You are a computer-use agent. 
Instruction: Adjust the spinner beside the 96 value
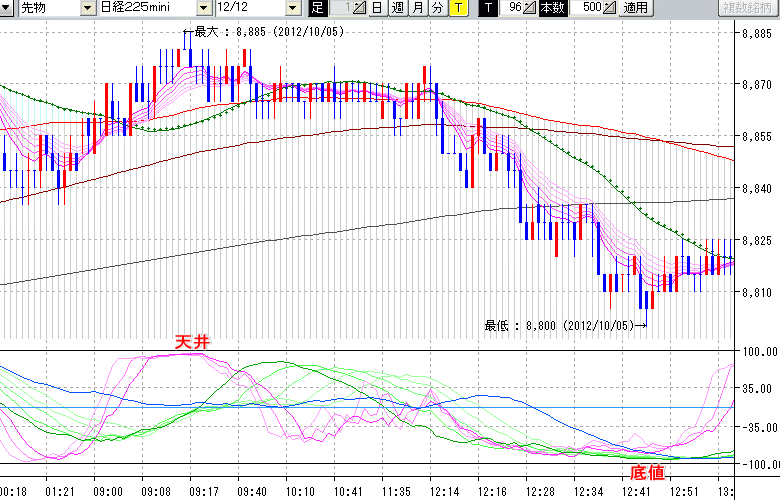(531, 8)
